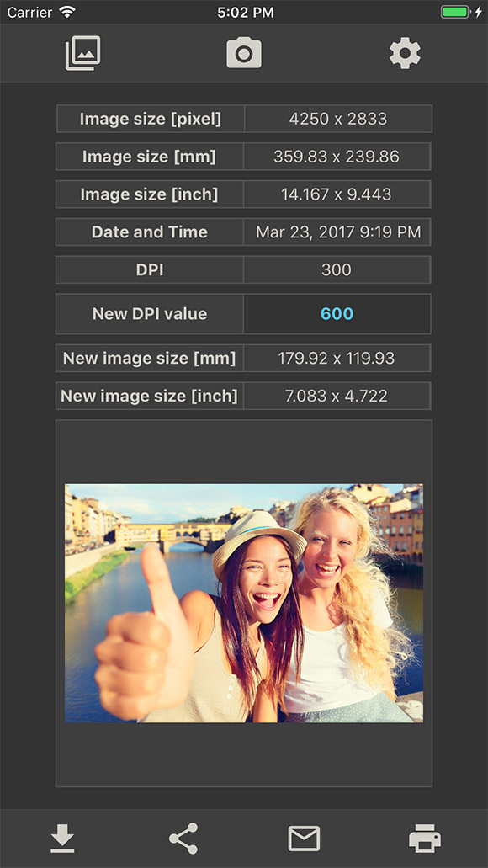The image size is (488, 868).
Task: Edit the New DPI value 600 field
Action: click(337, 314)
